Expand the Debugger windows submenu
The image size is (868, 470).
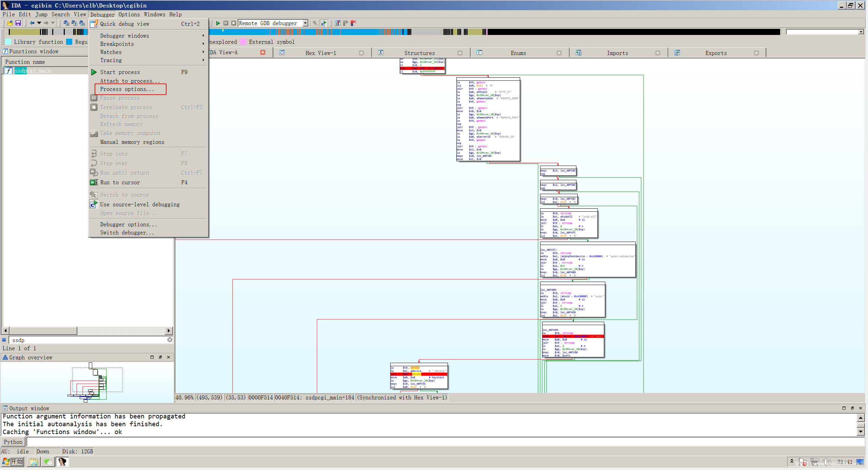(x=124, y=36)
